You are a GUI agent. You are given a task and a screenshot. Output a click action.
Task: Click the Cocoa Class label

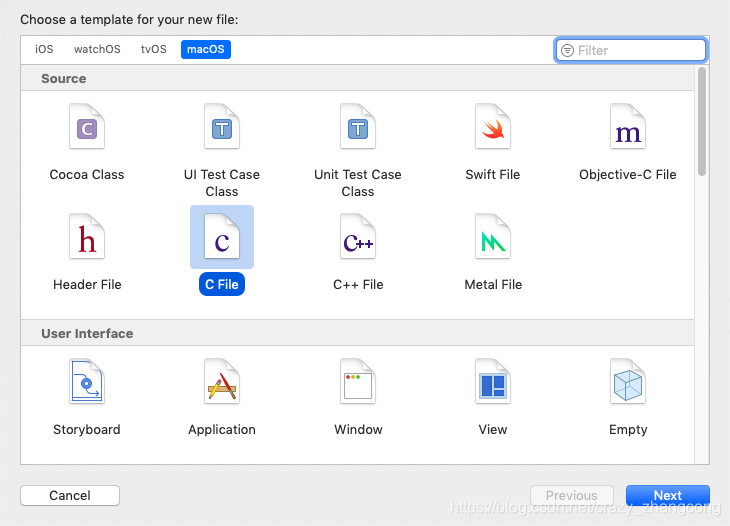(87, 175)
